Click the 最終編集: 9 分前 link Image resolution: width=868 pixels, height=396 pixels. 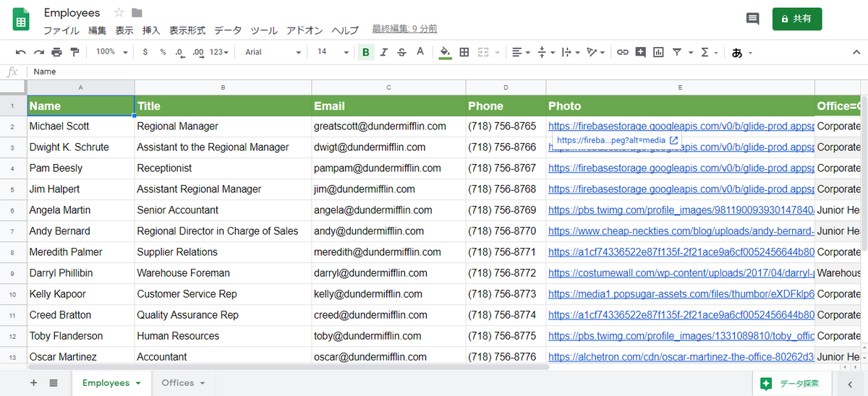[x=404, y=29]
